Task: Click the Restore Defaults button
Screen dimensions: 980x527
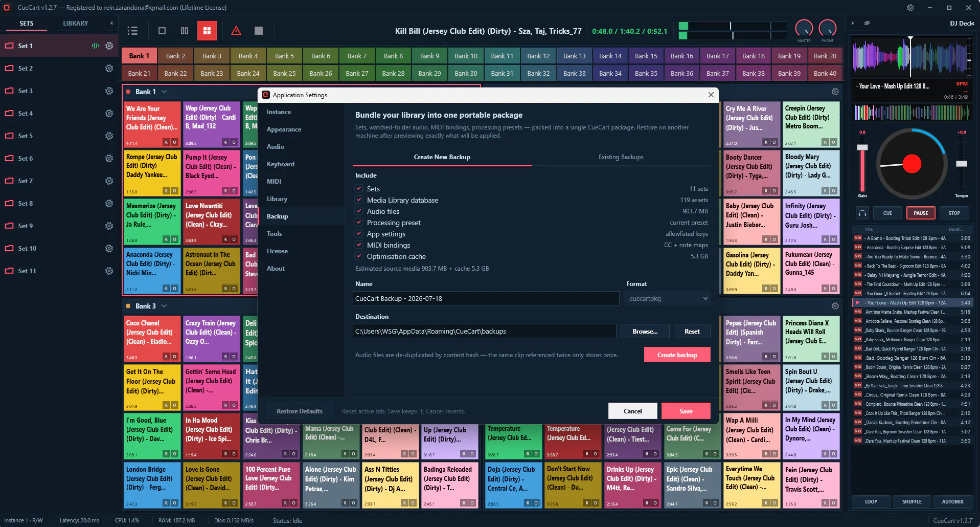Action: pyautogui.click(x=300, y=411)
